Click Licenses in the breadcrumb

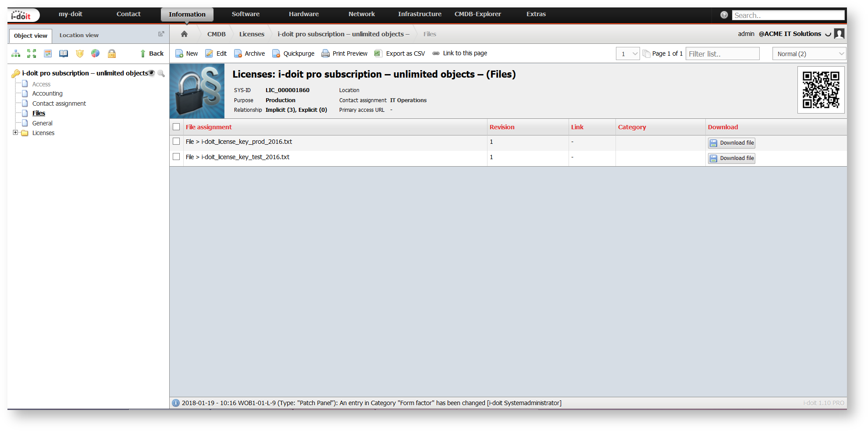tap(252, 34)
